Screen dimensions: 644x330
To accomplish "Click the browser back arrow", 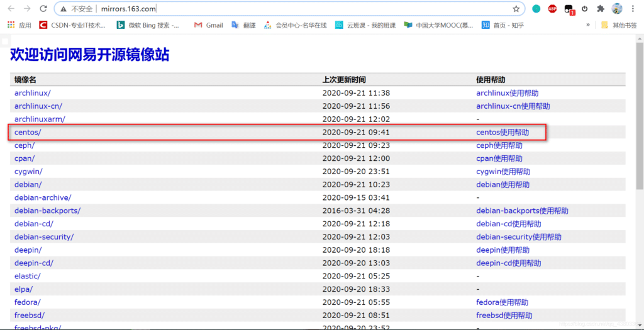I will click(x=10, y=9).
